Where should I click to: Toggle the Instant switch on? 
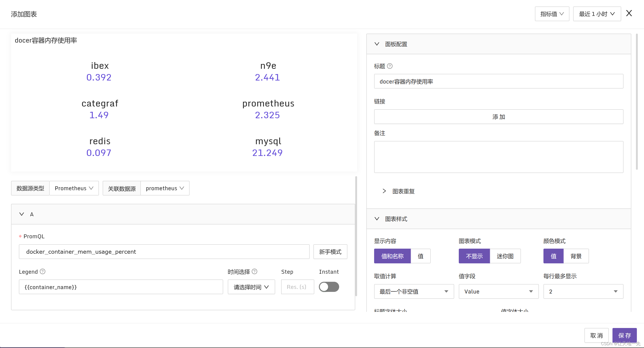329,287
